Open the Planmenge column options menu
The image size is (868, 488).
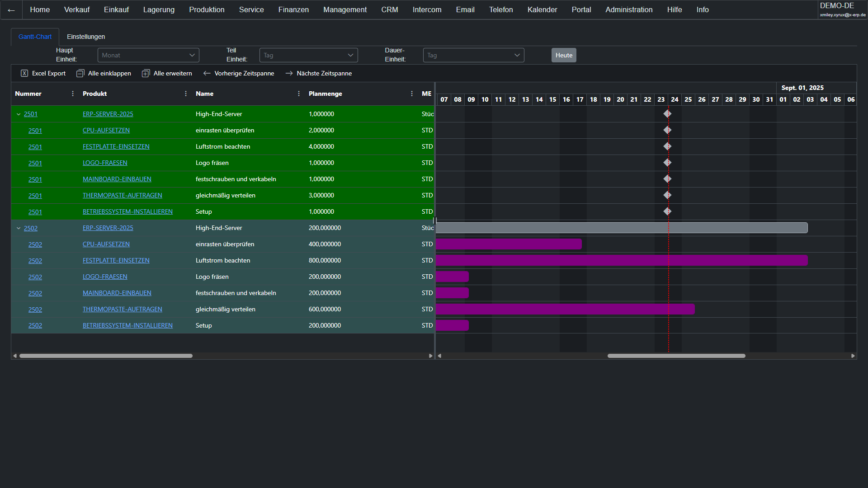click(412, 94)
